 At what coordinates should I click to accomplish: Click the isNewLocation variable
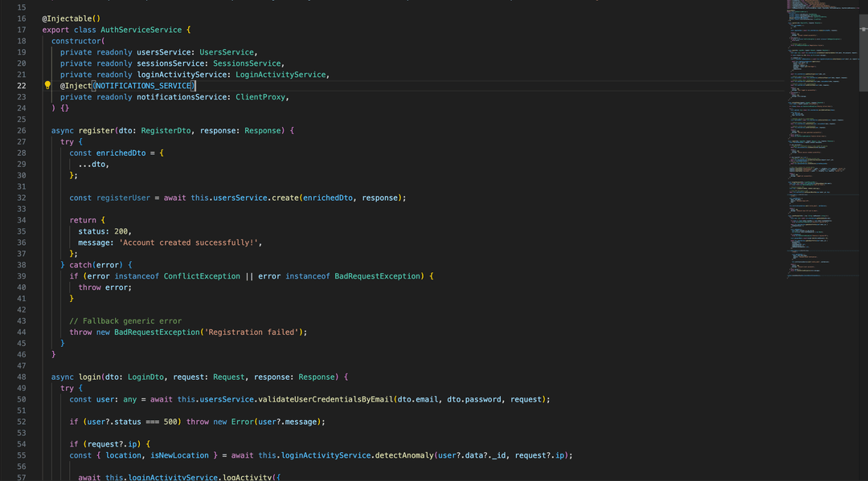point(179,455)
